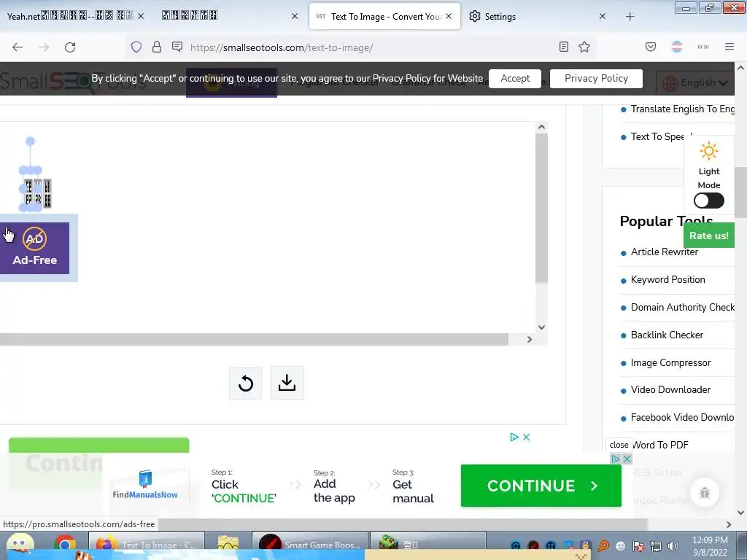Open network status tray icon

click(656, 546)
